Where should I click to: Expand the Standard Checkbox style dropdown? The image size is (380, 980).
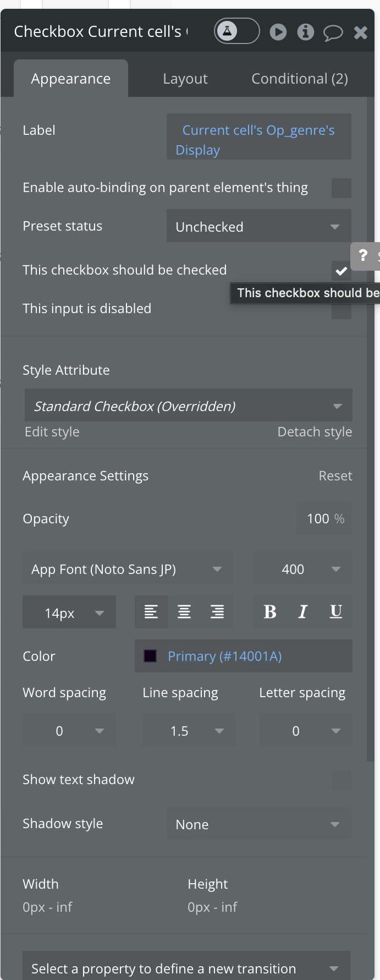pos(188,406)
